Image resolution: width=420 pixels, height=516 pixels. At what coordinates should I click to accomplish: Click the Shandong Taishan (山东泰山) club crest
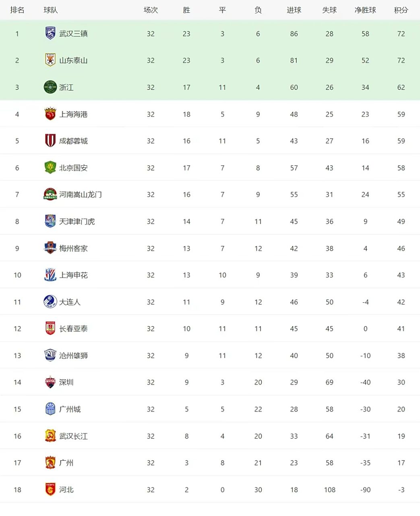tap(50, 60)
